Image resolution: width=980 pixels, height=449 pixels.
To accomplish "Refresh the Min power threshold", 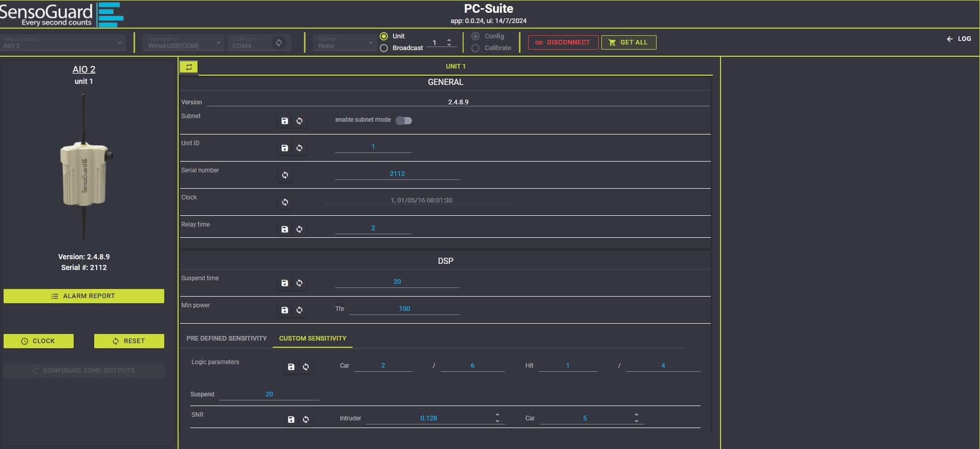I will (x=299, y=310).
